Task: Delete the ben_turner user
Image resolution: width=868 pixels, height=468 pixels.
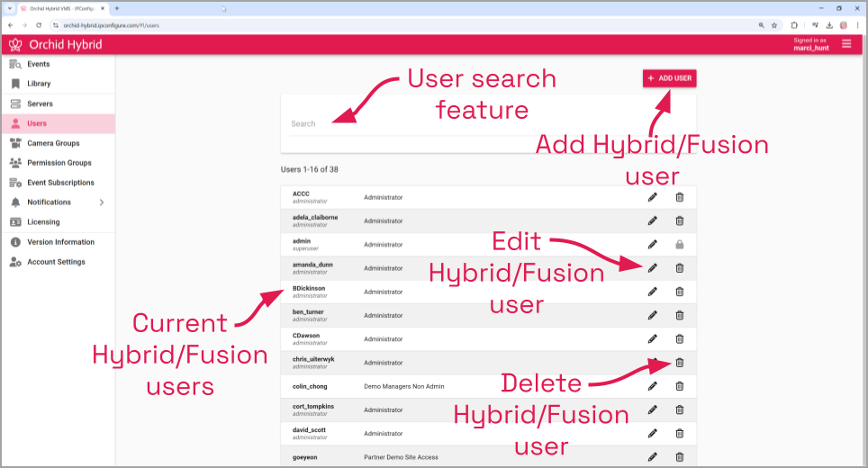Action: pos(680,315)
